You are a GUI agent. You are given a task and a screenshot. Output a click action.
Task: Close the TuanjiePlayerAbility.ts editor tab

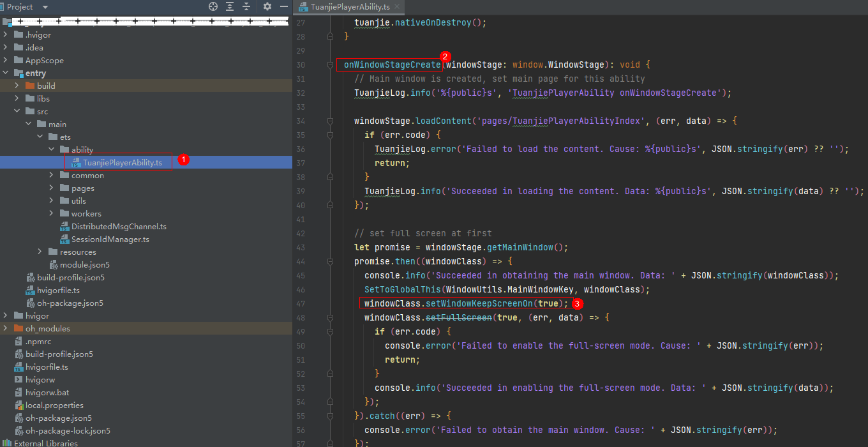point(397,7)
